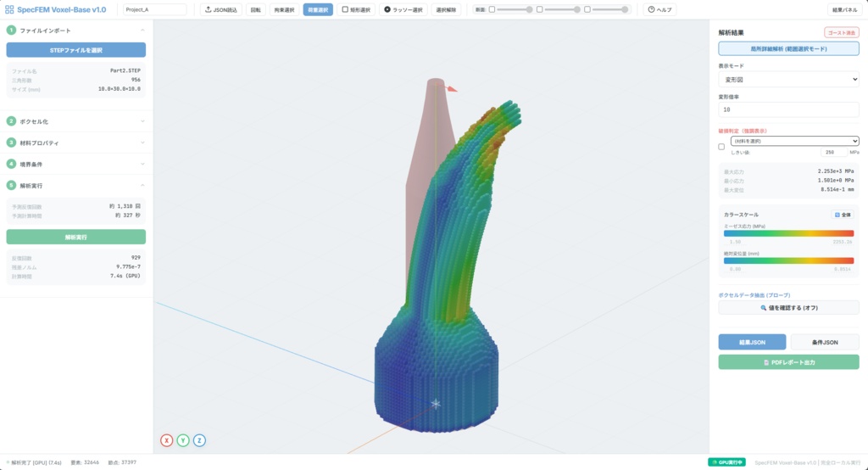Viewport: 868px width, 470px height.
Task: Click the status bar text 要素: 32646
Action: click(x=85, y=462)
